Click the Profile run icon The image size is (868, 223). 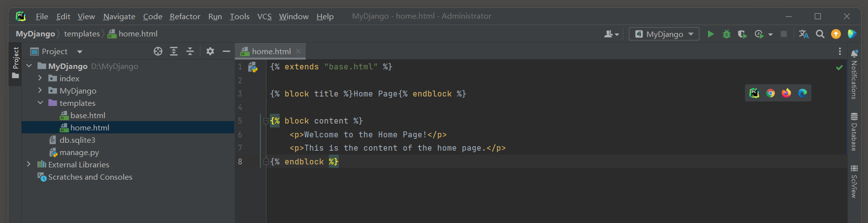click(x=759, y=34)
